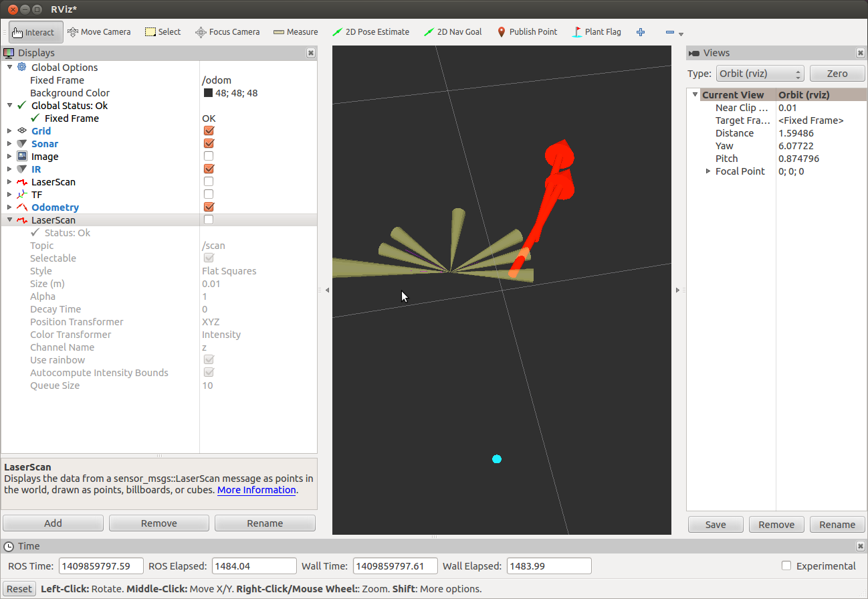Image resolution: width=868 pixels, height=599 pixels.
Task: Click the Sonar display icon
Action: (x=21, y=143)
